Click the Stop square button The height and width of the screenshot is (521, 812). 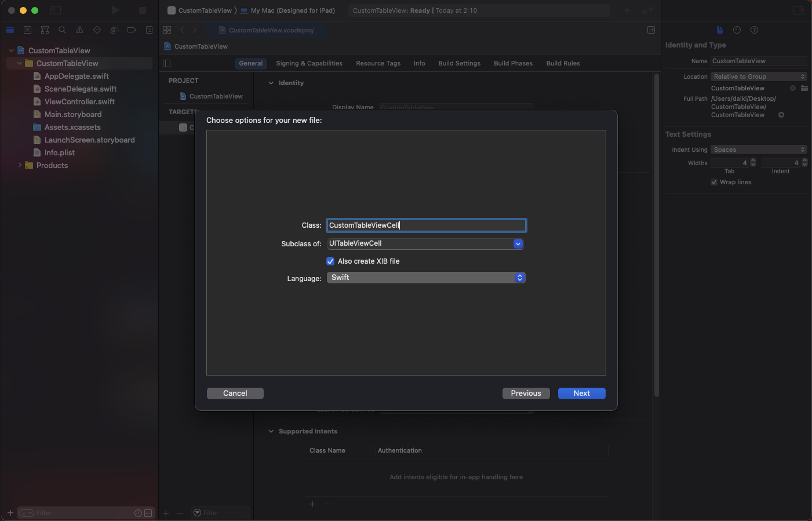(143, 10)
